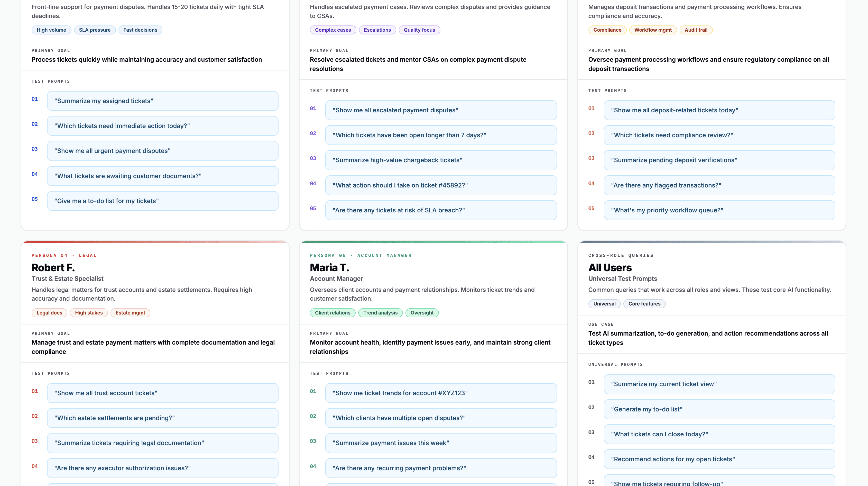
Task: Click the "Summarize my assigned tickets" prompt
Action: coord(162,101)
